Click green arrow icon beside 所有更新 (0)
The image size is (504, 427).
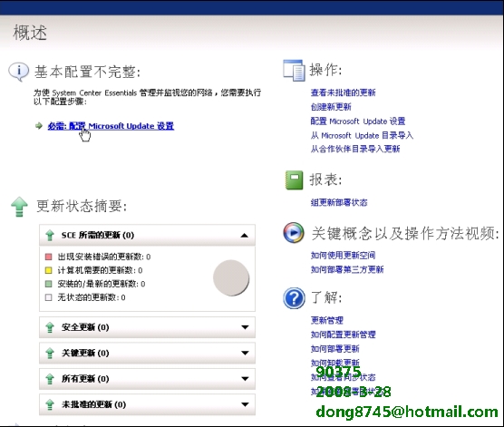click(x=50, y=379)
